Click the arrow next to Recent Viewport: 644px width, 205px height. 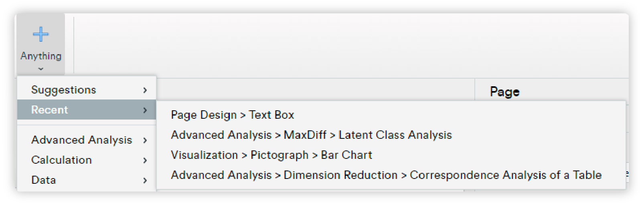[x=145, y=110]
